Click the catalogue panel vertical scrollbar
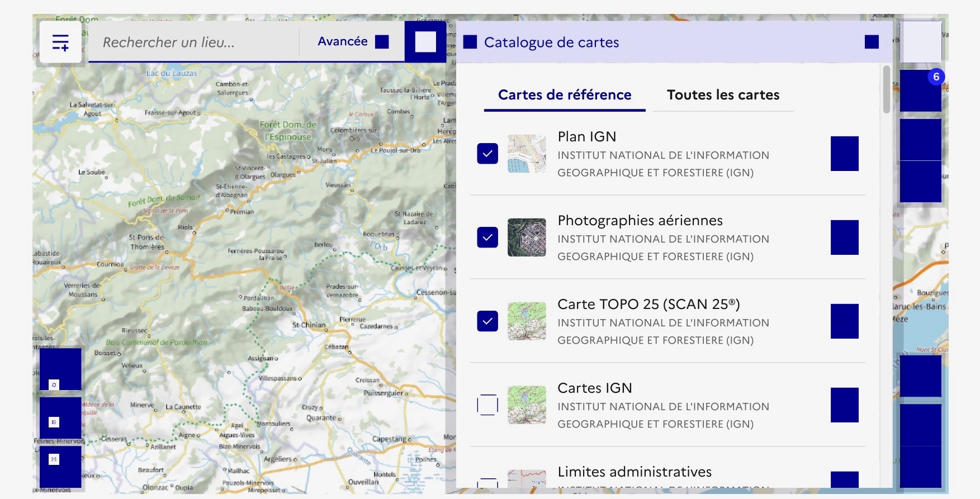980x499 pixels. 886,89
